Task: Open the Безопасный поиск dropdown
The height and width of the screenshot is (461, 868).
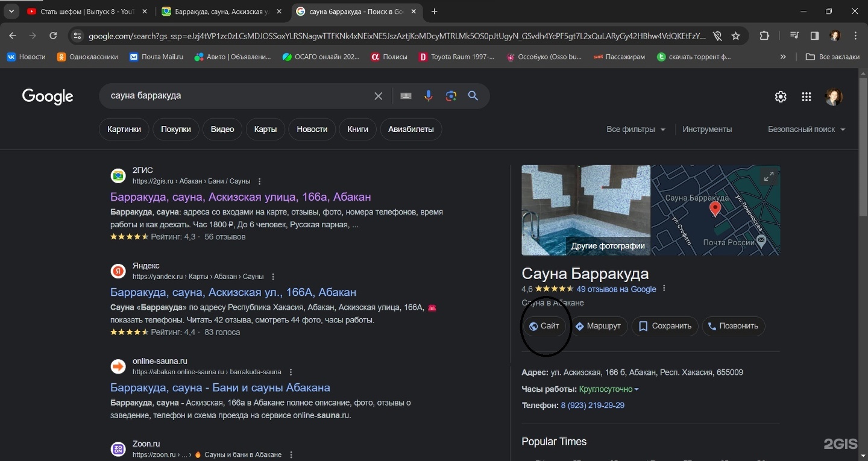Action: (x=807, y=130)
